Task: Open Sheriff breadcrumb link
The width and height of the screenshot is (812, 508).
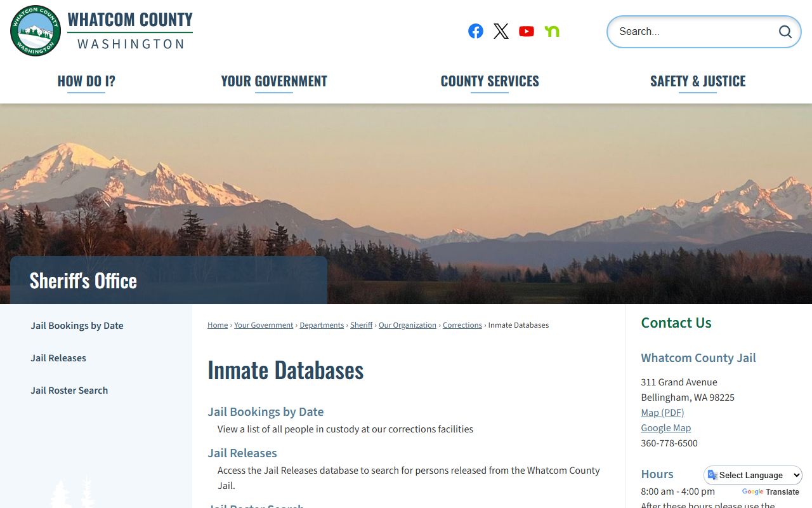Action: pyautogui.click(x=362, y=325)
